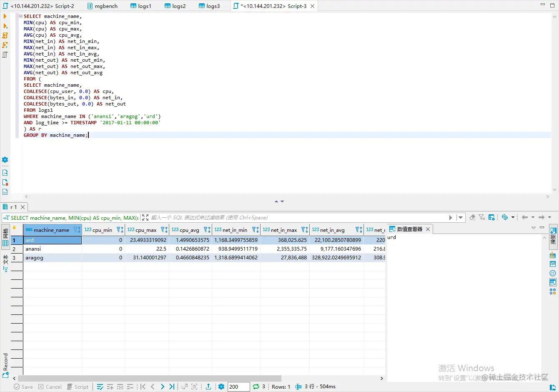Image resolution: width=559 pixels, height=392 pixels.
Task: Go to the next row arrow
Action: [162, 387]
